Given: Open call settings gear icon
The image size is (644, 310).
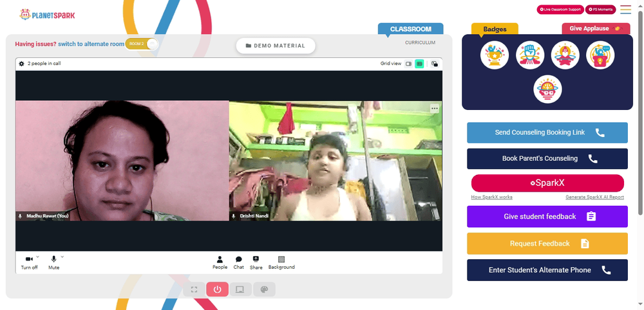Looking at the screenshot, I should pyautogui.click(x=22, y=64).
